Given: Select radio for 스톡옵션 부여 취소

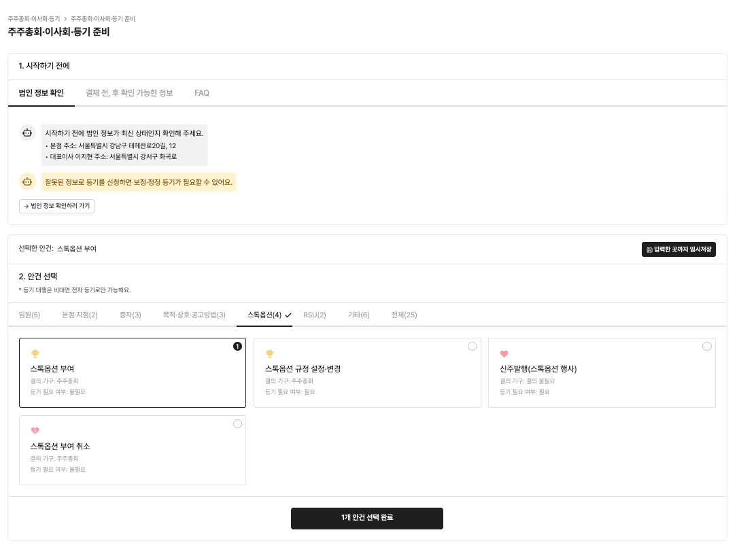Looking at the screenshot, I should point(237,424).
